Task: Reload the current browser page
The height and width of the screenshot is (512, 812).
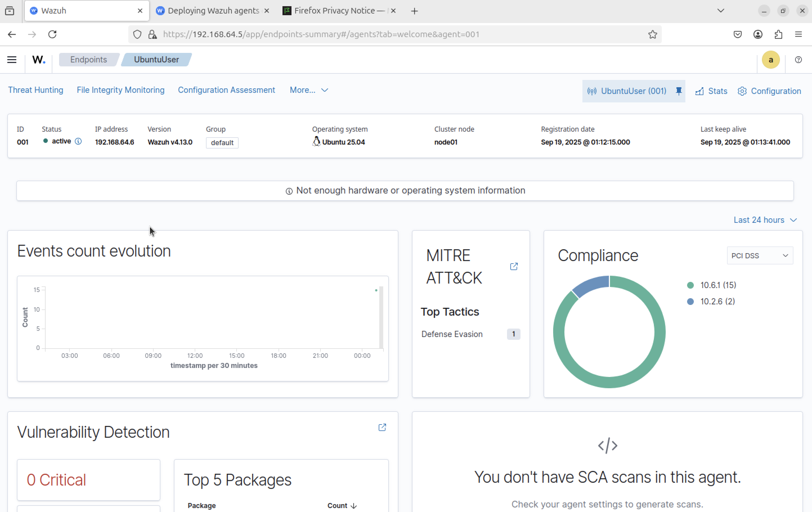Action: tap(52, 34)
